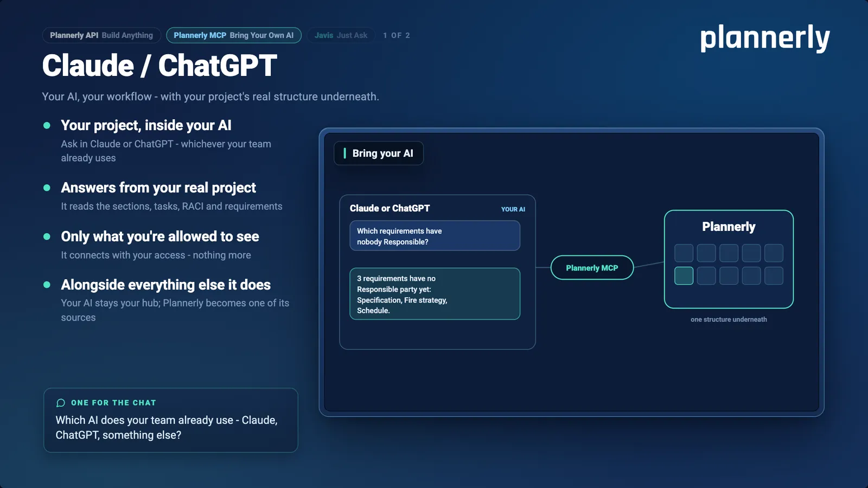Click the 'Plannerly' title in diagram box
Viewport: 868px width, 488px height.
pos(729,227)
